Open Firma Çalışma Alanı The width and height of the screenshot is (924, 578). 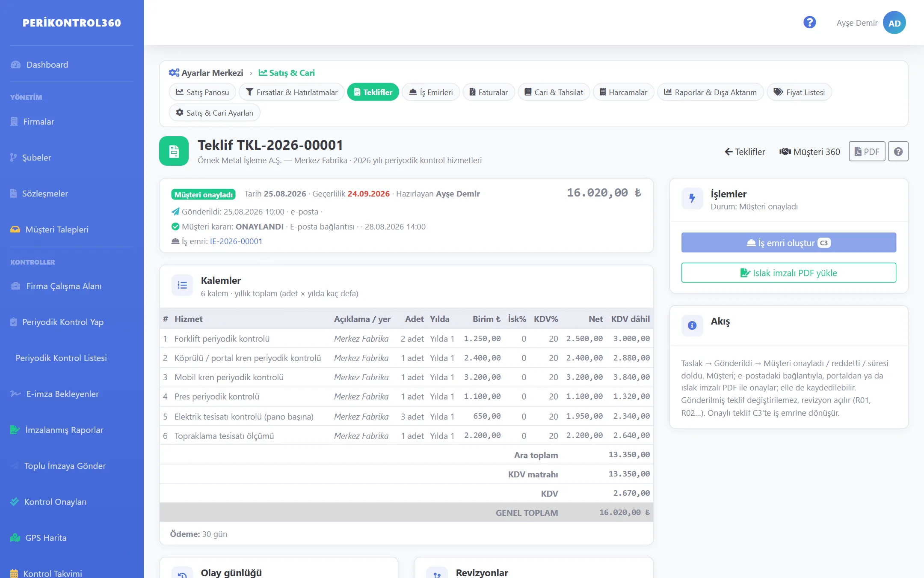pyautogui.click(x=64, y=286)
